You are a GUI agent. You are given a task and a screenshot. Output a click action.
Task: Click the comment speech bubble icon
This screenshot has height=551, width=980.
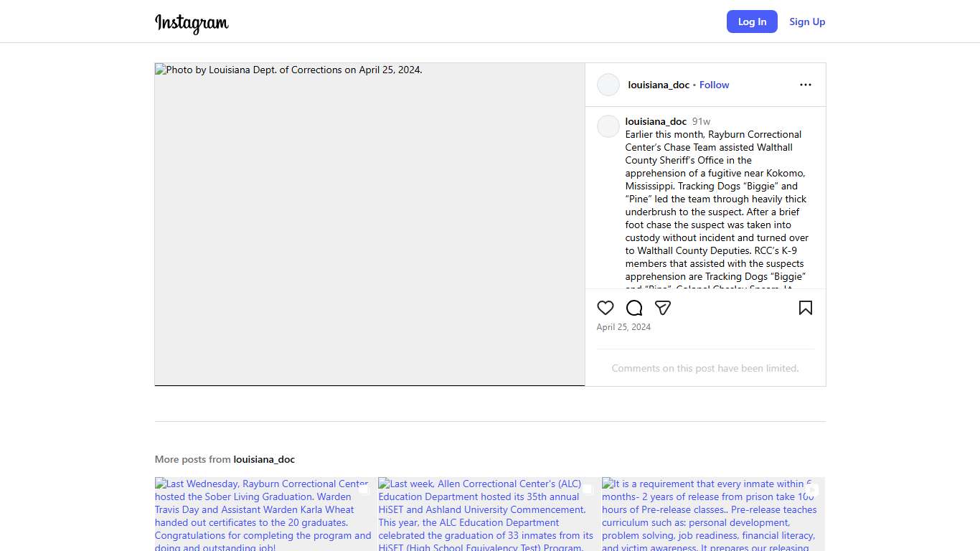pos(634,308)
